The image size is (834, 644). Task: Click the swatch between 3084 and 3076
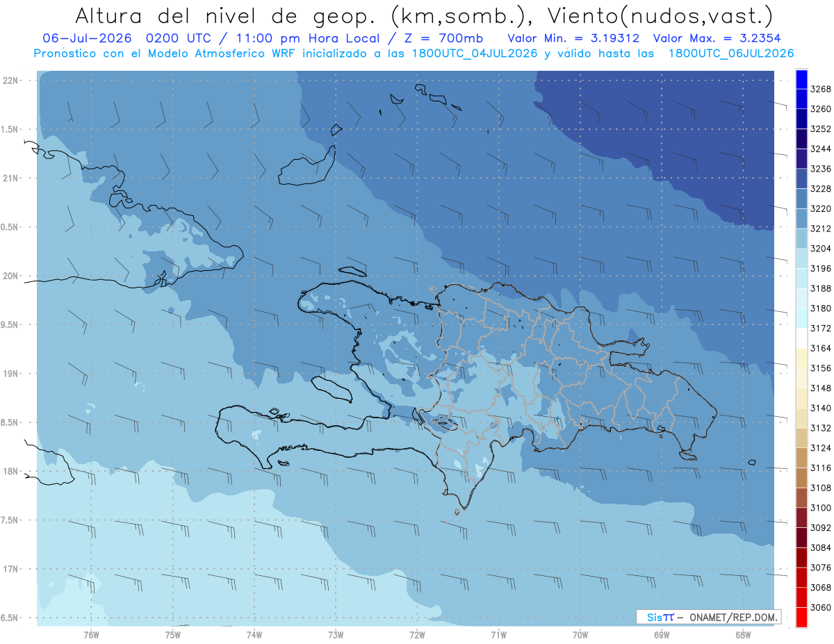[801, 557]
